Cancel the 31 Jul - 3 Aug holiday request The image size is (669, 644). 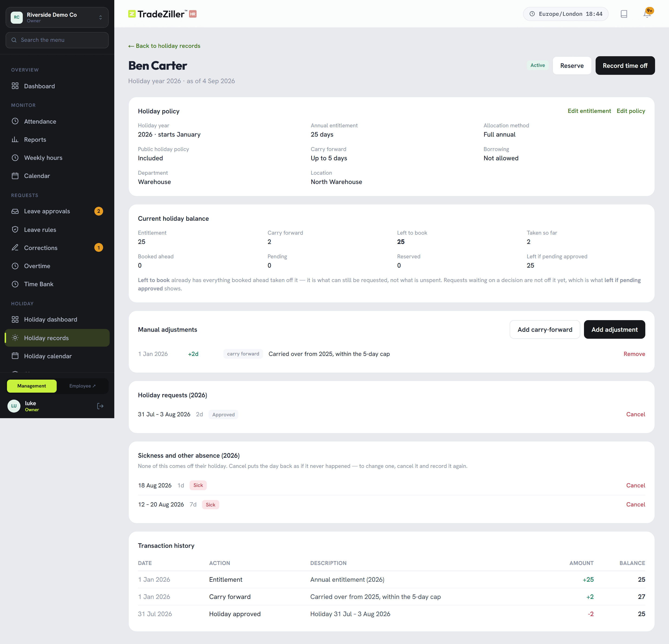635,414
